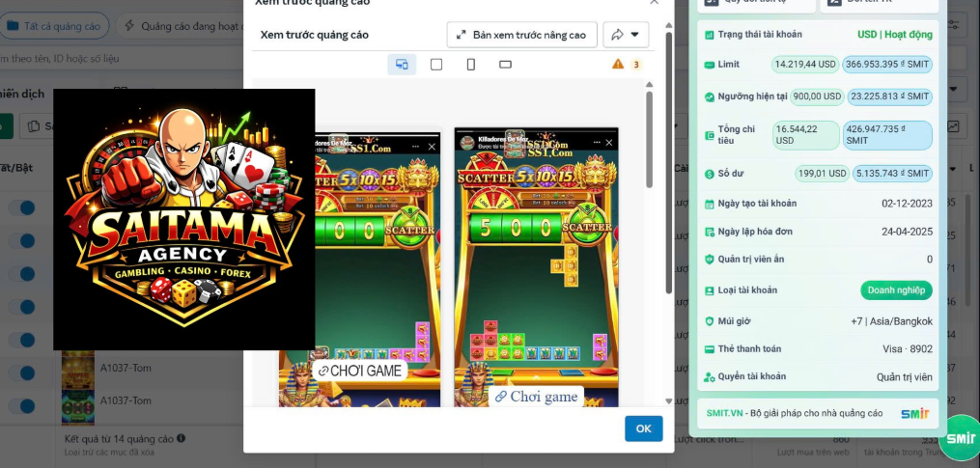Open the share arrow dropdown
The height and width of the screenshot is (468, 980).
point(626,35)
